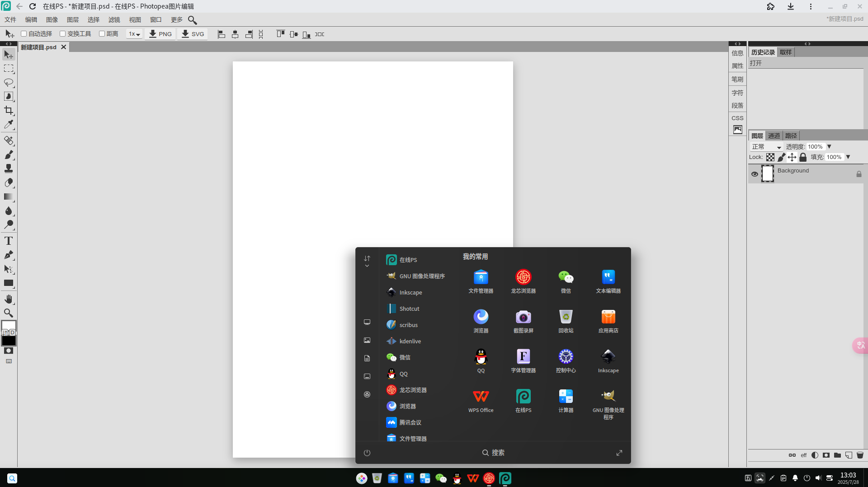Pick the Eyedropper tool
Image resolution: width=868 pixels, height=487 pixels.
point(9,125)
